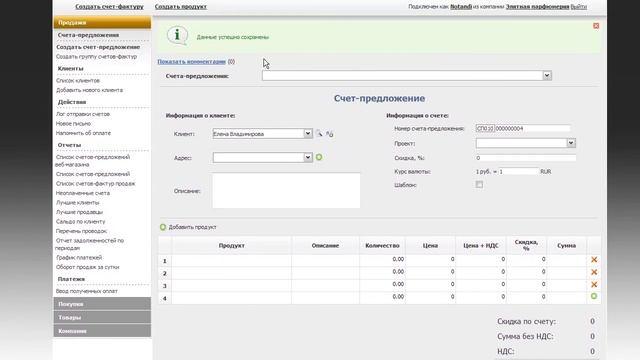Viewport: 640px width, 360px height.
Task: Open Список счетов-фактур продаж
Action: coord(96,184)
